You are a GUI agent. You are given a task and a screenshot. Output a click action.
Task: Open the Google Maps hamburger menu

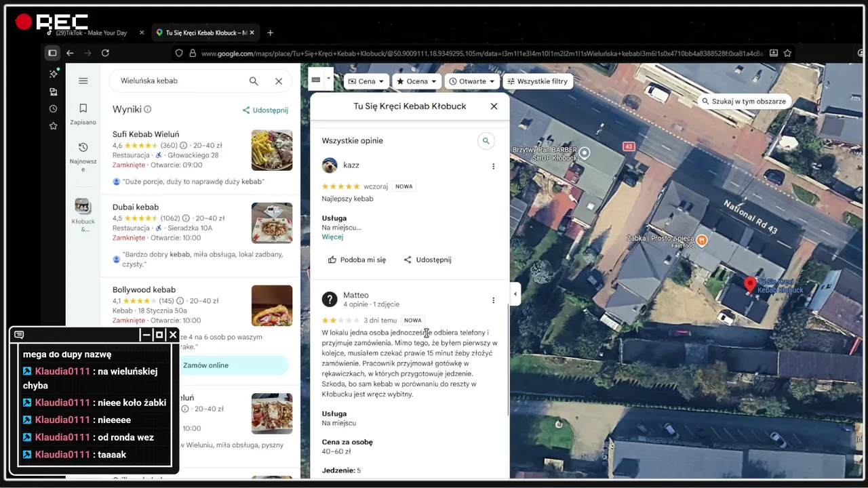(x=83, y=81)
